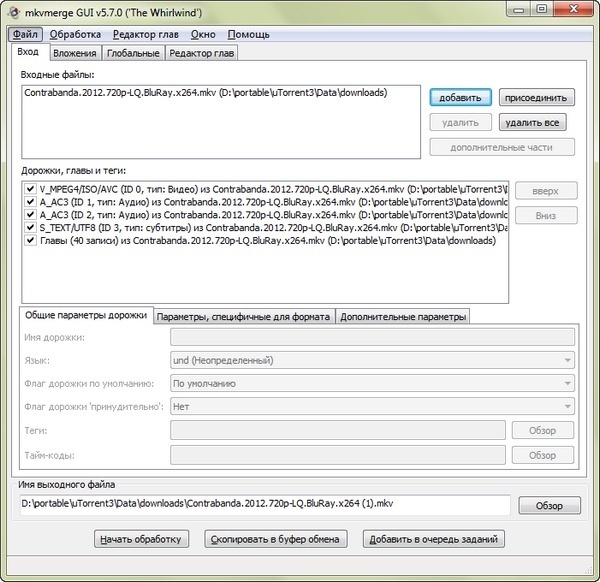600x582 pixels.
Task: Disable the S_TEXT/UTF8 subtitle track checkbox
Action: [30, 227]
